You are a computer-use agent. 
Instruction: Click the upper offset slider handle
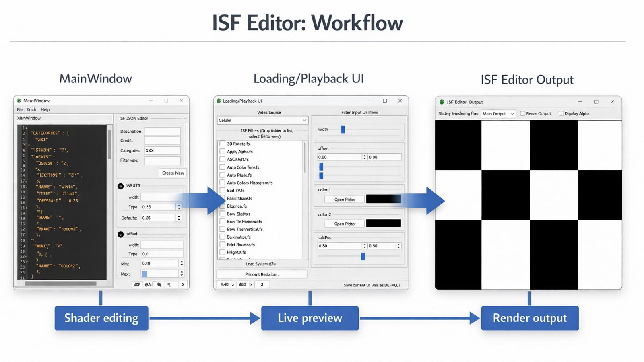pyautogui.click(x=321, y=167)
